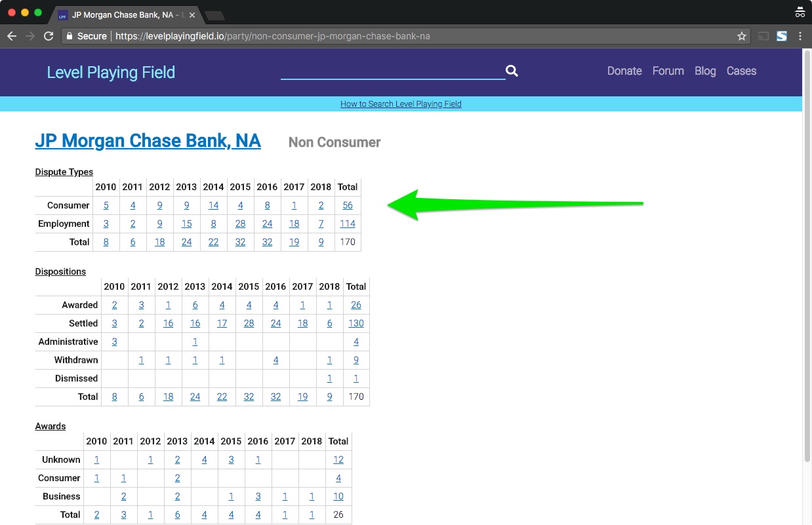Open Employment disputes 2013 value 15
This screenshot has width=812, height=525.
pyautogui.click(x=186, y=224)
